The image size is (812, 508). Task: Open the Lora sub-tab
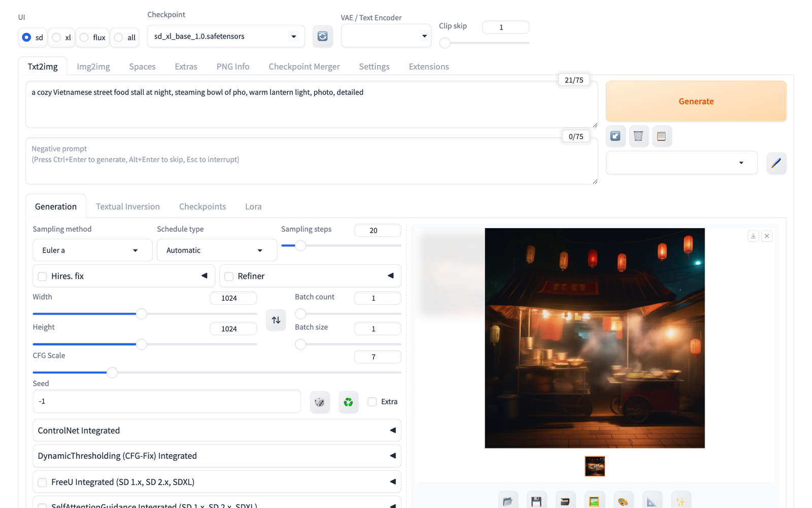(x=253, y=207)
